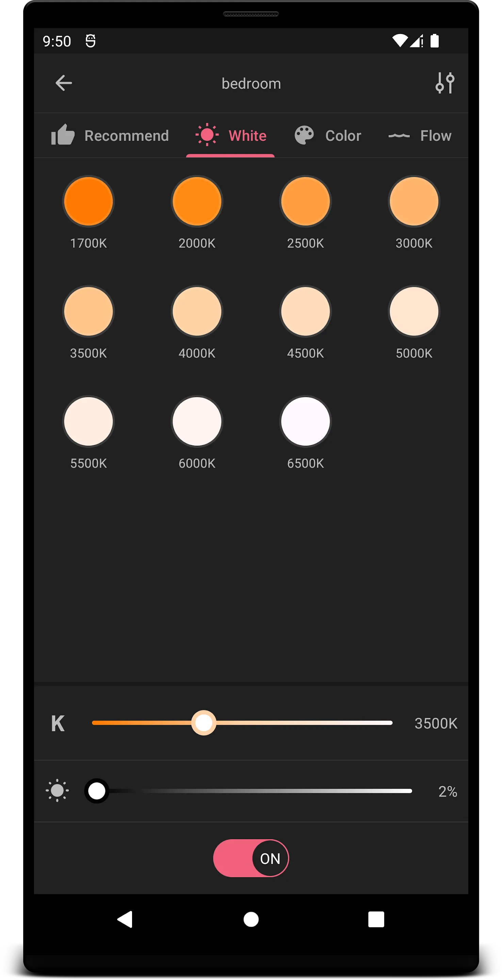Select the White tab

point(230,135)
